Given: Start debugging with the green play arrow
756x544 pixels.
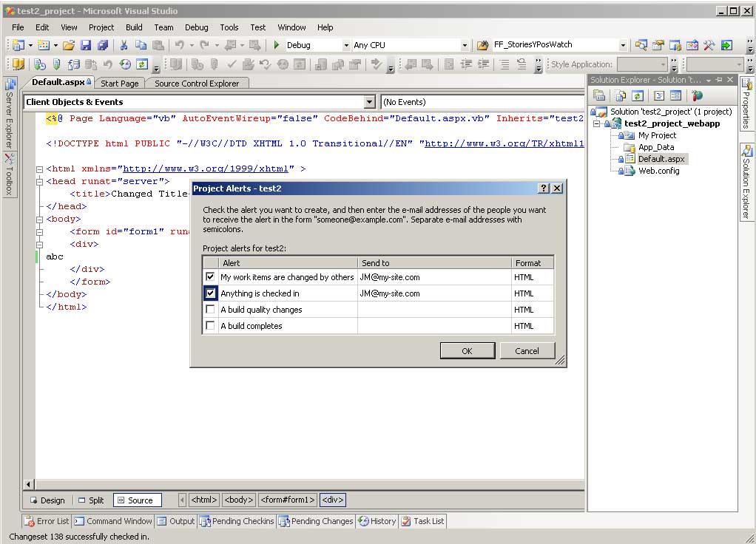Looking at the screenshot, I should [276, 45].
